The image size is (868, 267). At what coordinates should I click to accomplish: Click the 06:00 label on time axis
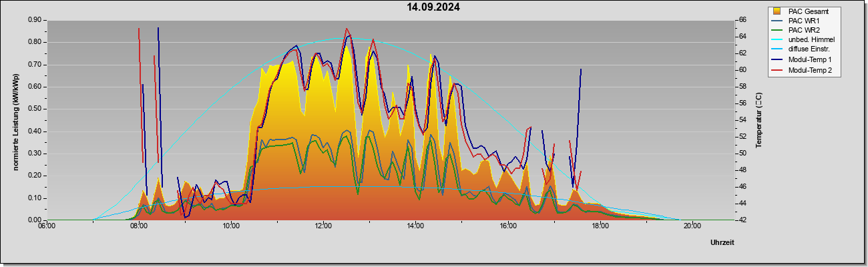pyautogui.click(x=46, y=226)
